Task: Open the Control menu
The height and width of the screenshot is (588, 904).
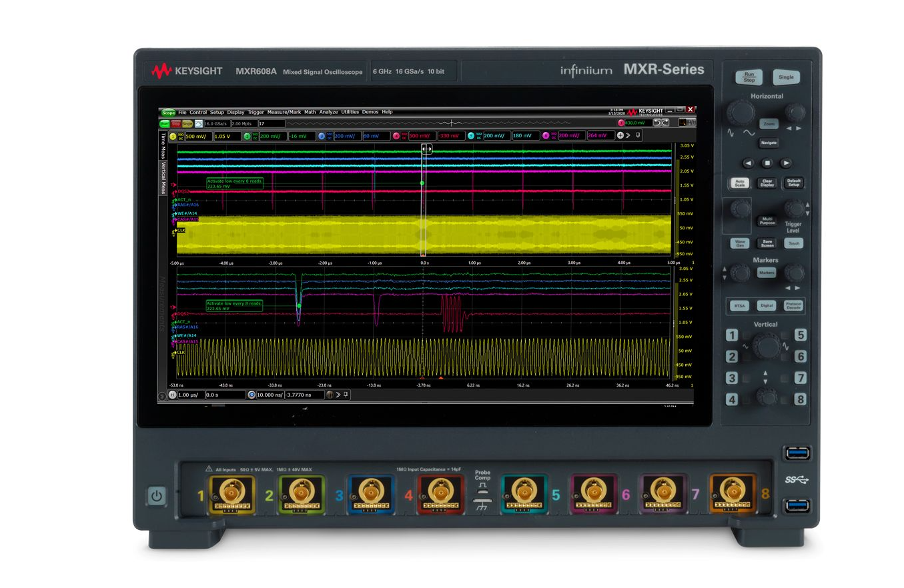Action: tap(198, 112)
